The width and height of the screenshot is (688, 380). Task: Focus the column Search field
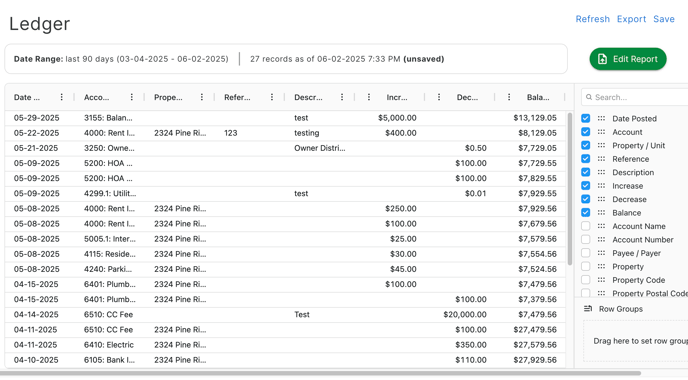click(x=636, y=97)
